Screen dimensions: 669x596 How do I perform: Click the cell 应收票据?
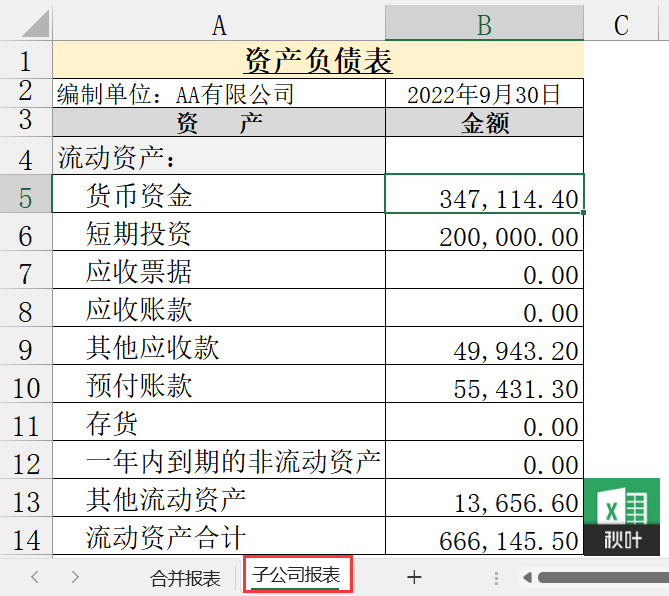(219, 270)
